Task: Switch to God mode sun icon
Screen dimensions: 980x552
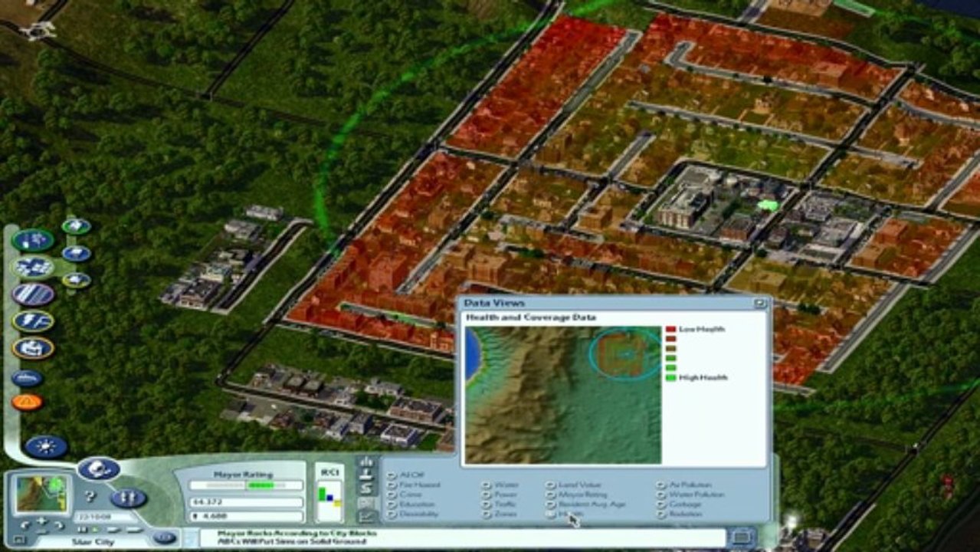Action: (x=46, y=446)
